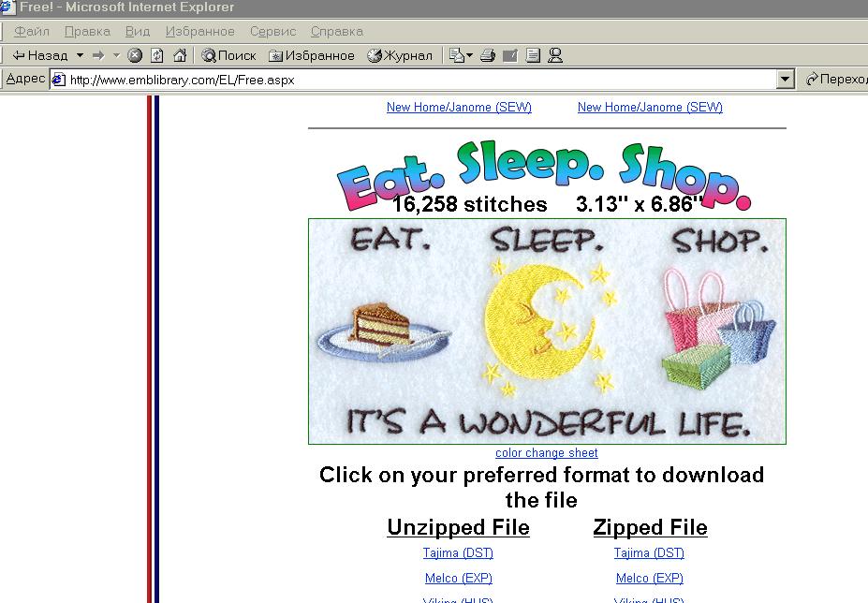Click the Eat Sleep Shop embroidery image
This screenshot has height=603, width=868.
pos(547,331)
